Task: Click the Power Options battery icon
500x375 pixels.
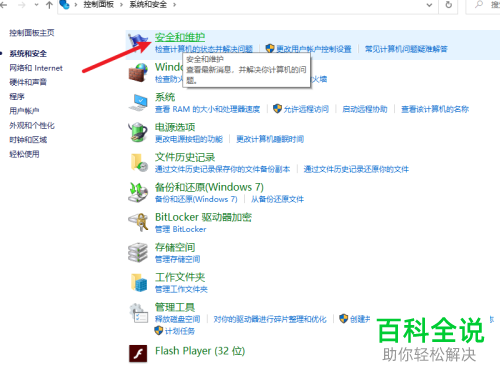Action: [x=138, y=132]
